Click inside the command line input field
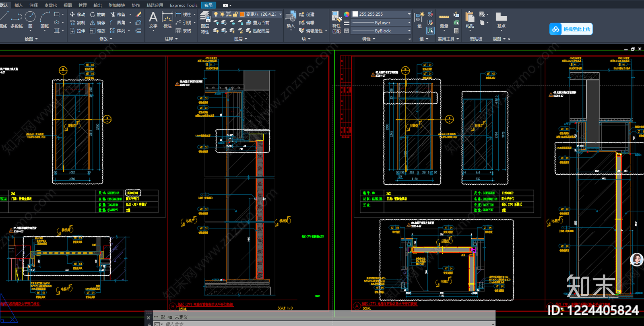The image size is (644, 326). click(x=326, y=324)
